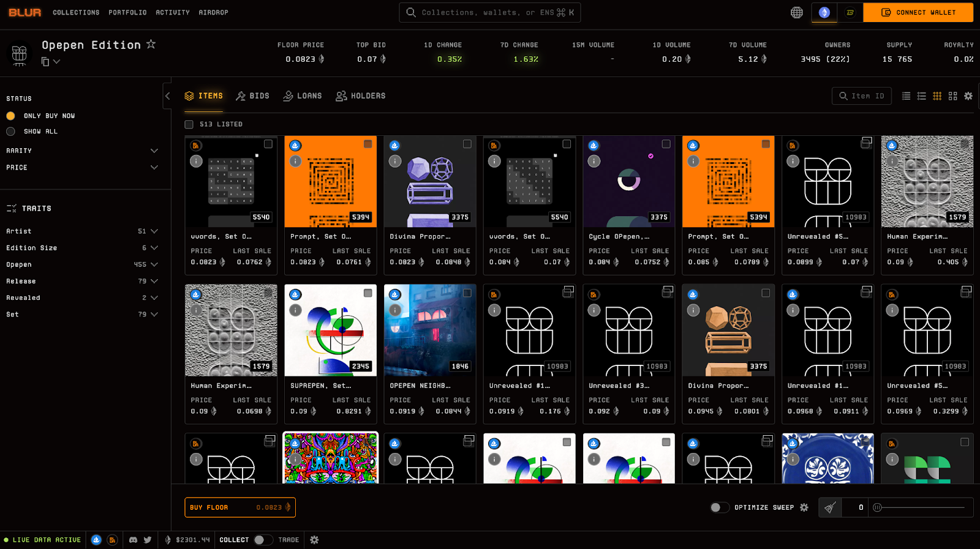Open the Collections menu
The width and height of the screenshot is (980, 549).
point(76,12)
